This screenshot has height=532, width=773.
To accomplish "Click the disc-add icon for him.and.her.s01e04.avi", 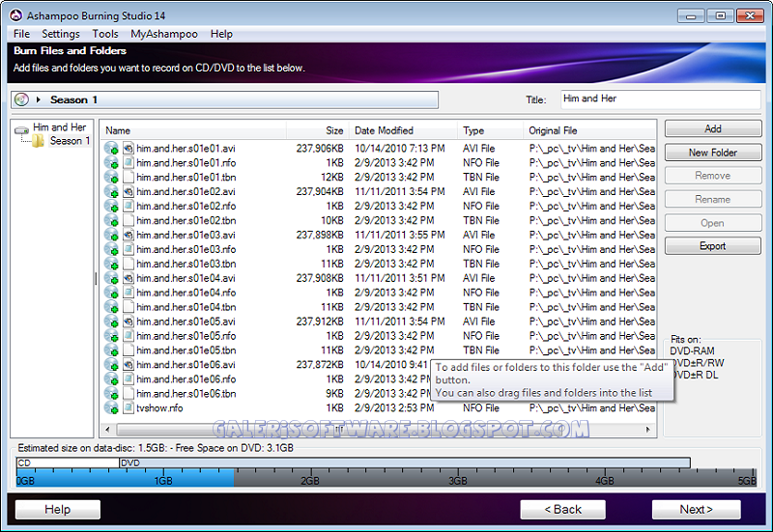I will point(111,278).
